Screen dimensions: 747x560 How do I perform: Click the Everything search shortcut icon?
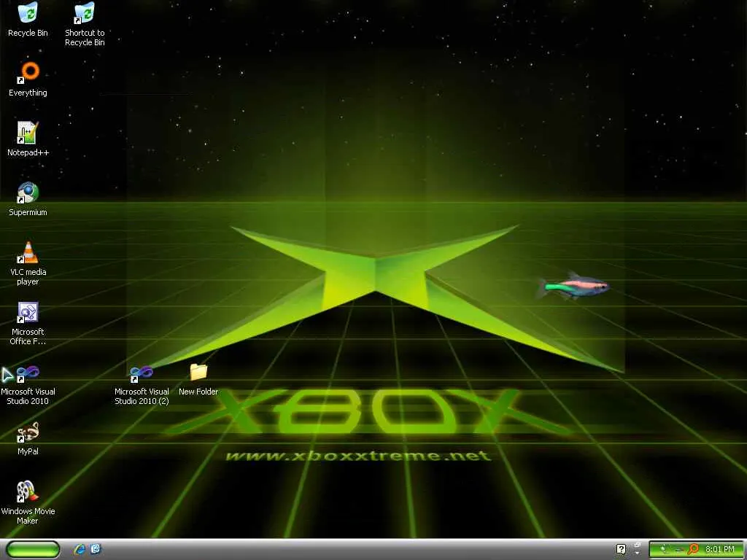click(x=28, y=72)
